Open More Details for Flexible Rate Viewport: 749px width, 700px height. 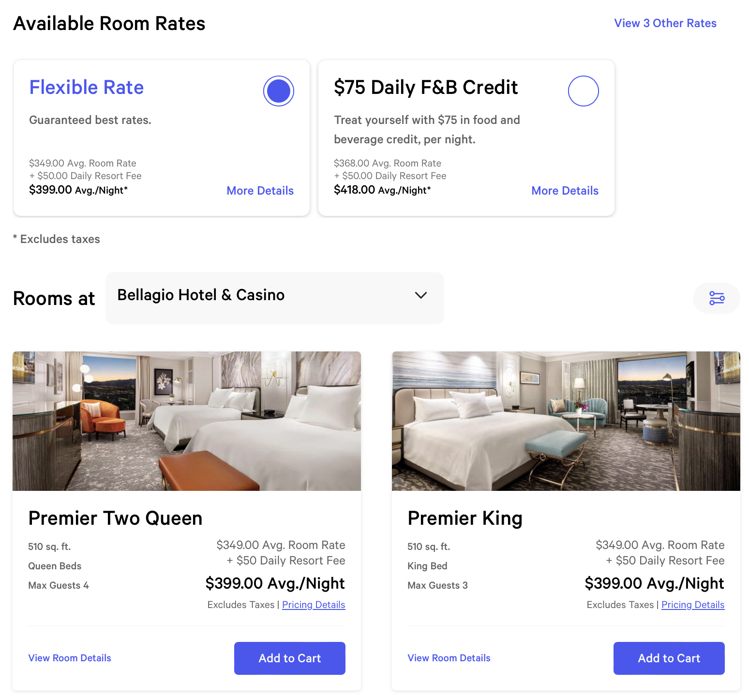260,191
